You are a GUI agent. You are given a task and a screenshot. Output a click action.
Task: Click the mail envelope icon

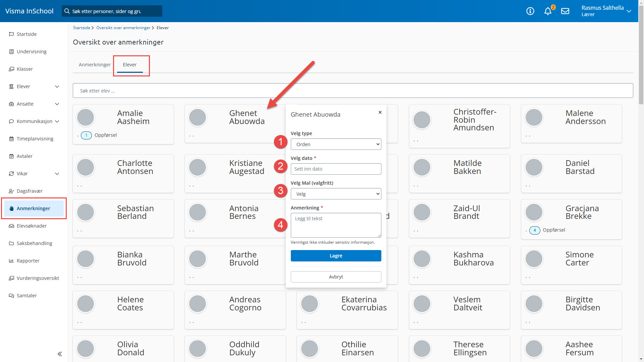[565, 11]
